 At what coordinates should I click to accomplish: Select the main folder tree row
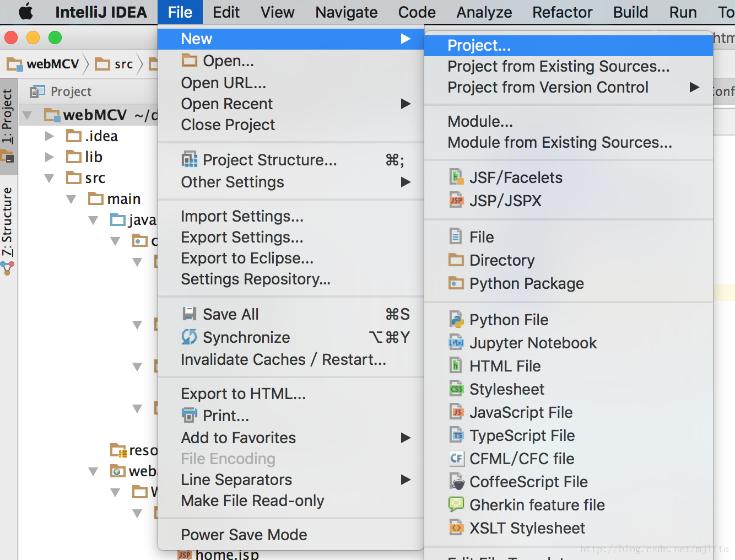tap(88, 199)
